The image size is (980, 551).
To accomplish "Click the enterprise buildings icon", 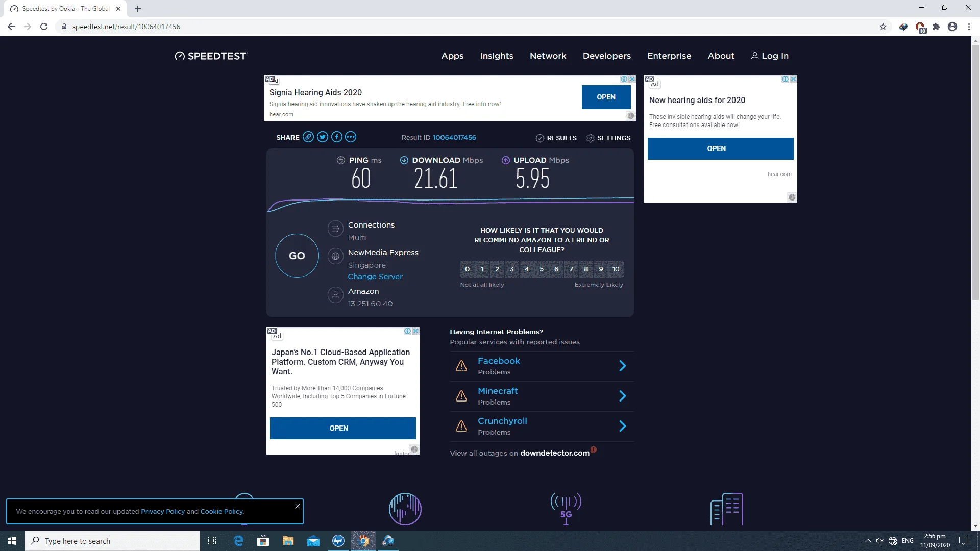I will [727, 509].
